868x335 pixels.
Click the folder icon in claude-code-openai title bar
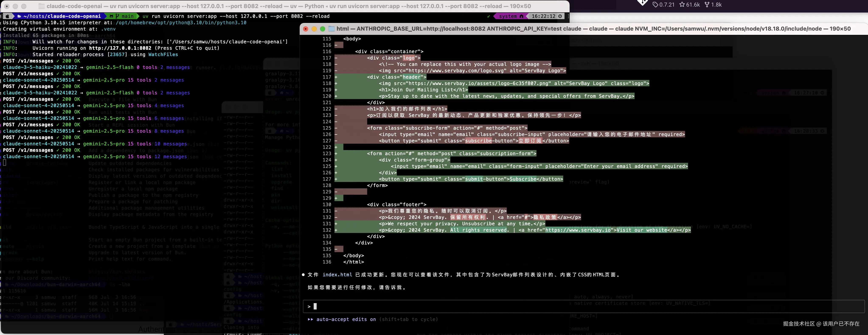41,6
